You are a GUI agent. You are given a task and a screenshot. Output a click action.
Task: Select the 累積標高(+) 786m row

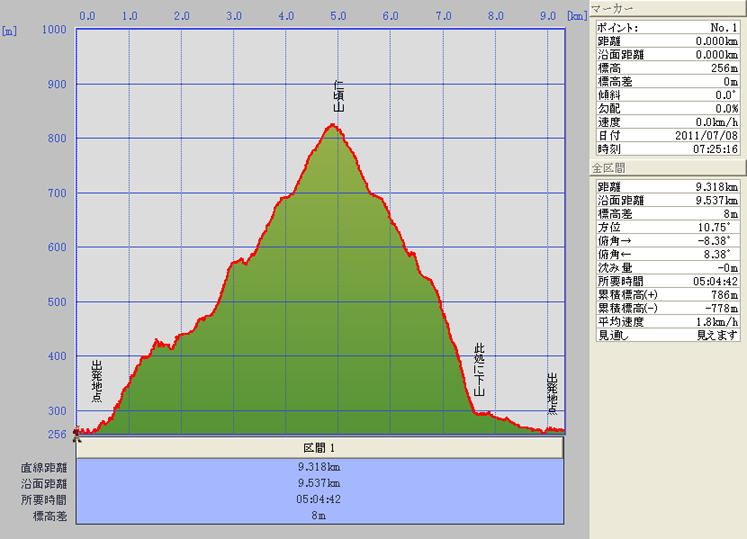point(667,295)
